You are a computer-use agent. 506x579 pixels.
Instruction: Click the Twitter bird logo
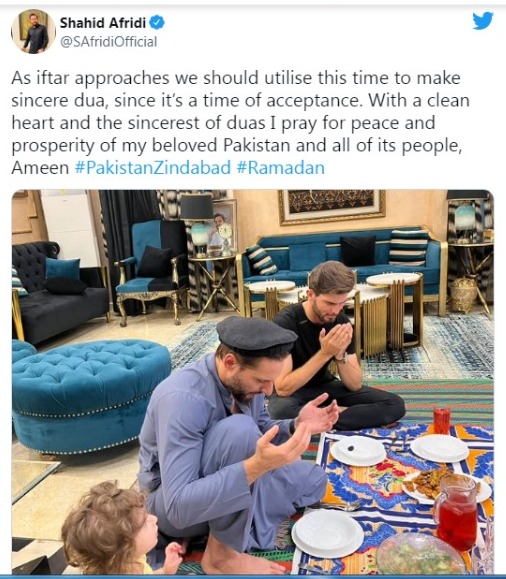point(483,20)
